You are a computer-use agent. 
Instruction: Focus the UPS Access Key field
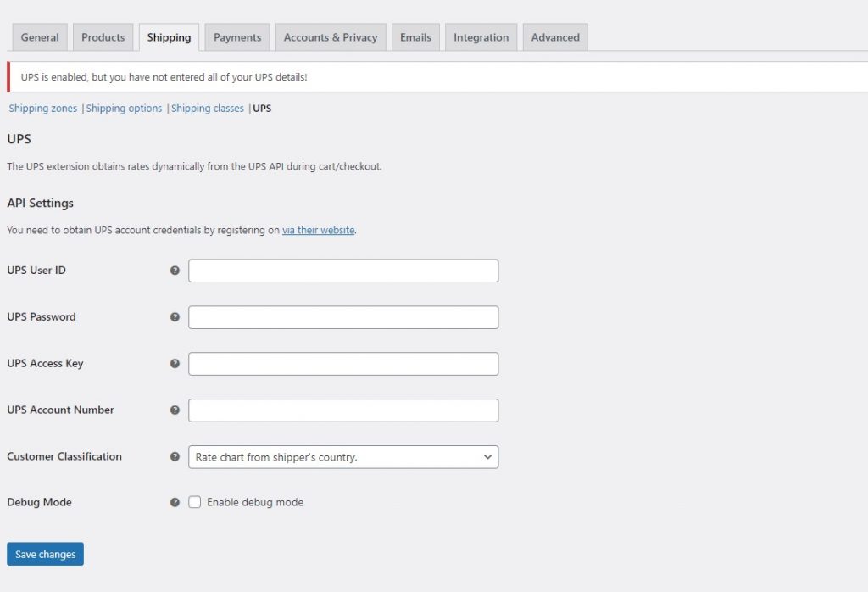click(343, 364)
